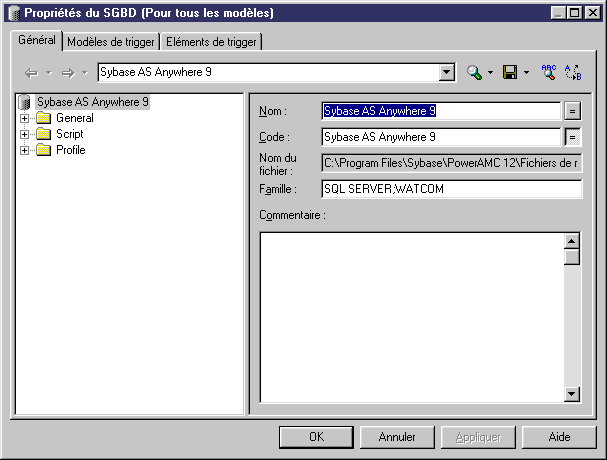Screen dimensions: 607x460
Task: Click the Aide button
Action: 559,437
